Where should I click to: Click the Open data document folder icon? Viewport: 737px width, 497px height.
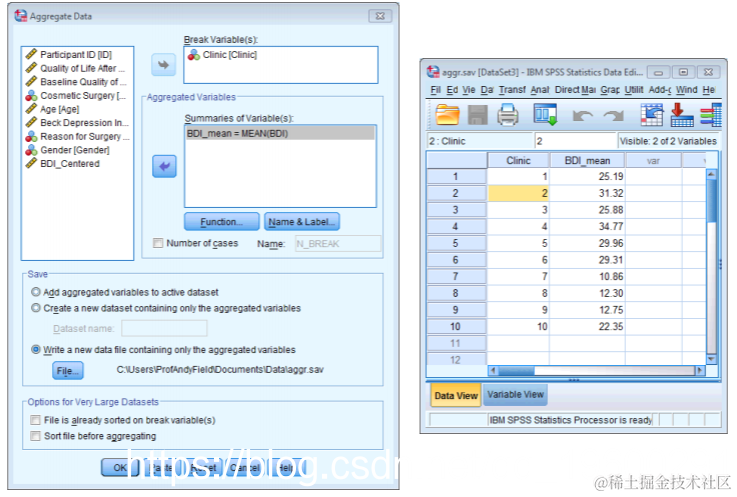(447, 114)
